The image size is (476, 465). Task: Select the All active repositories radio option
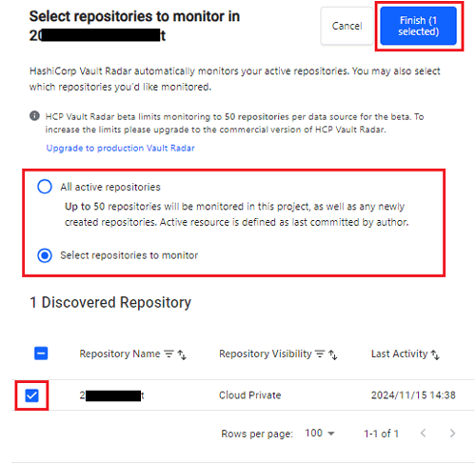pos(45,187)
